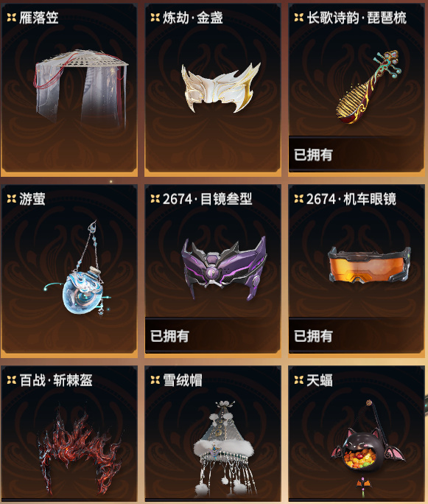Select the 百战·斩棘盔 card title
The height and width of the screenshot is (504, 428).
[x=56, y=380]
